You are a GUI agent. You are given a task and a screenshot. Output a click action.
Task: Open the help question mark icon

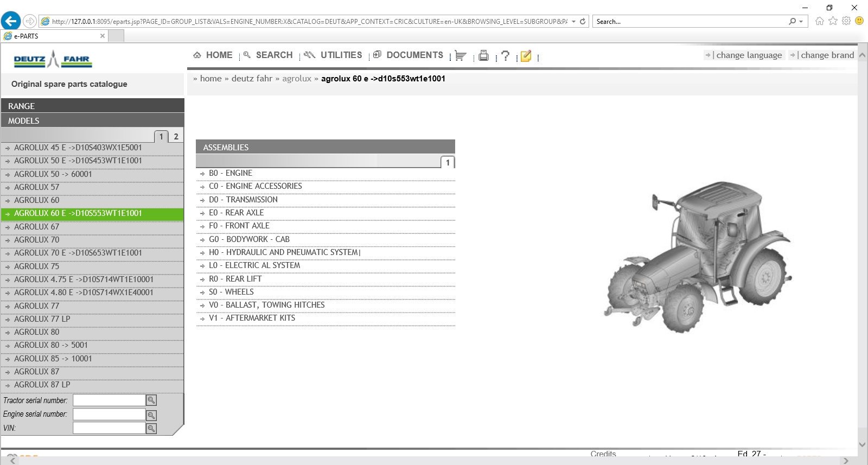coord(505,55)
